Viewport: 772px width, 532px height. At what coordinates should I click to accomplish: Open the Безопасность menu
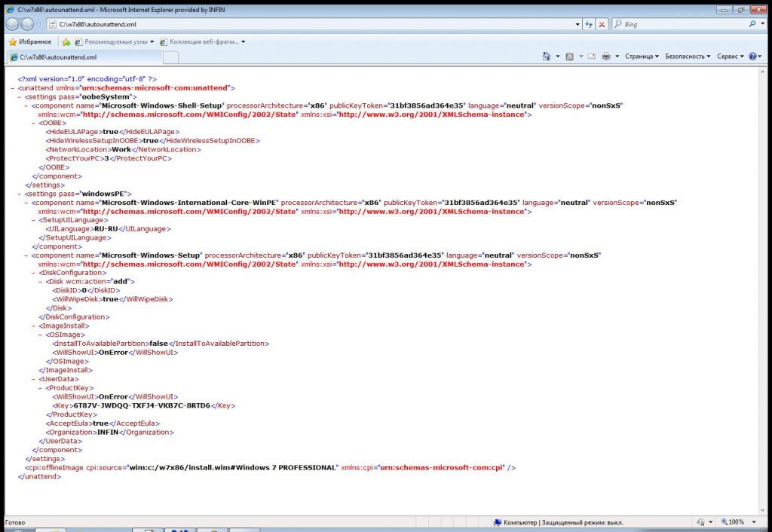688,57
